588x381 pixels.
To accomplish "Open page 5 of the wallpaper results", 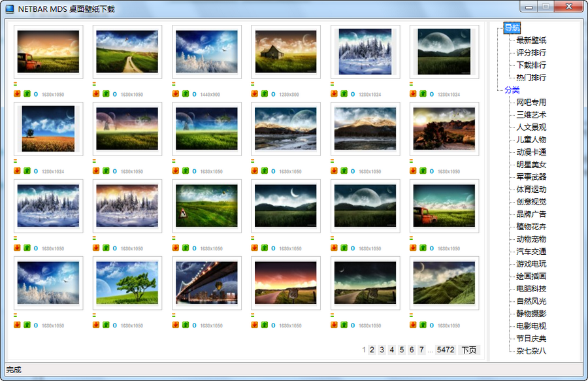I will point(400,350).
